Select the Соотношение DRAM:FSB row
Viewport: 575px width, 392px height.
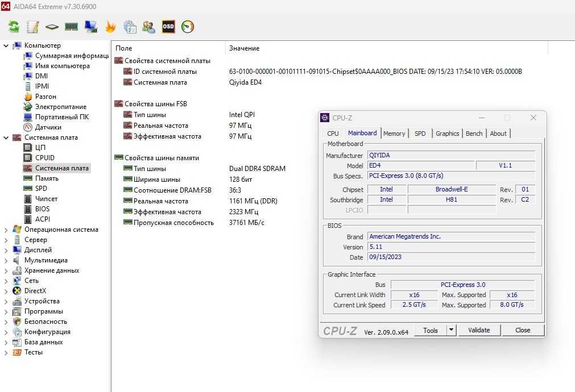172,190
